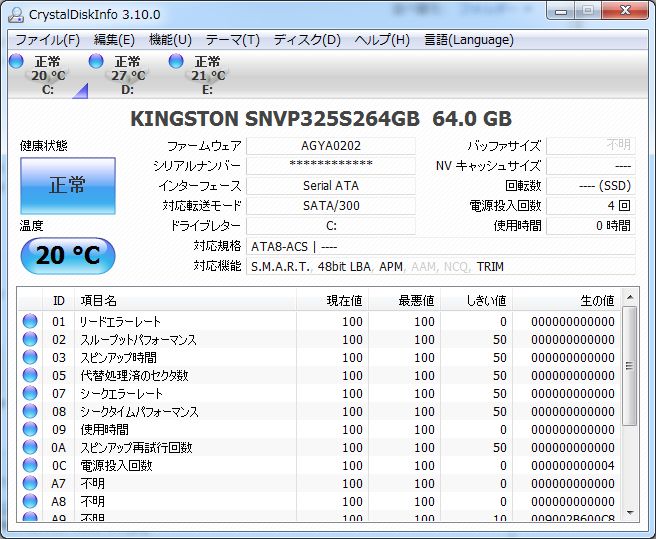Click scroll up arrow of SMART list
656x539 pixels.
pos(630,297)
